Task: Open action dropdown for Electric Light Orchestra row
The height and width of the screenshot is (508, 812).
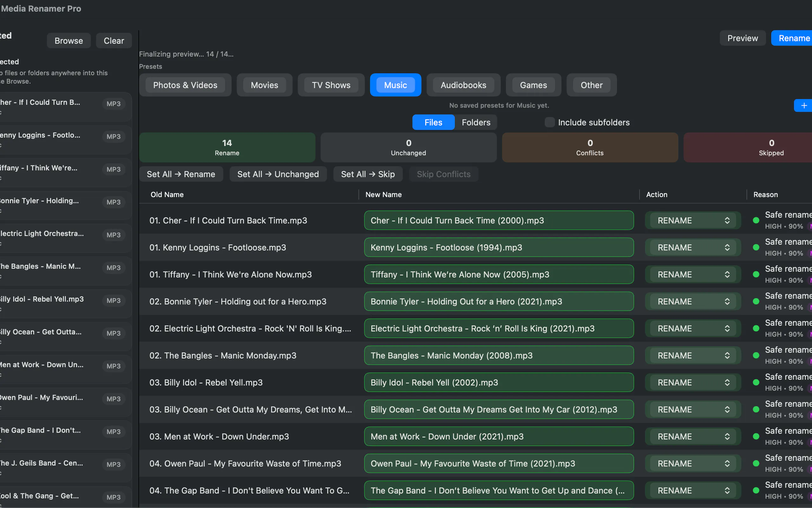Action: (693, 329)
